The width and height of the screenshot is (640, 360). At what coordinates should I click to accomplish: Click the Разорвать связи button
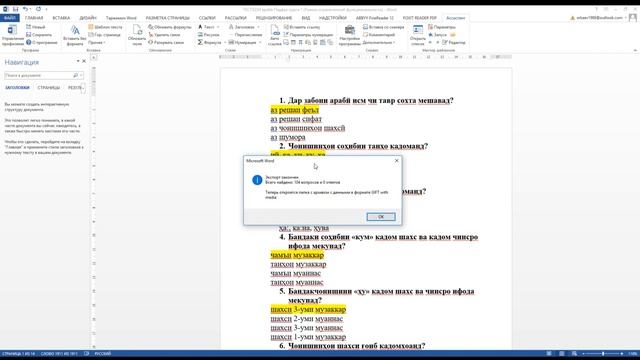tap(166, 42)
